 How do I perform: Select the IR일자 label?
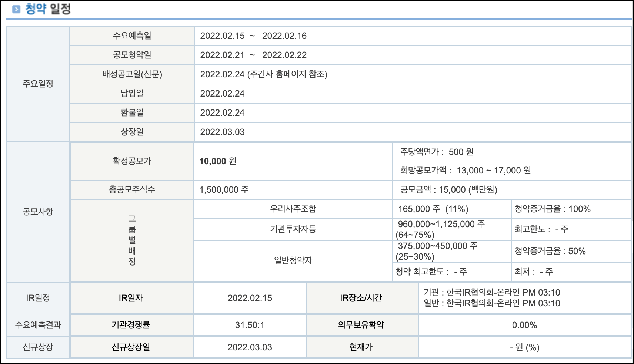[x=131, y=298]
